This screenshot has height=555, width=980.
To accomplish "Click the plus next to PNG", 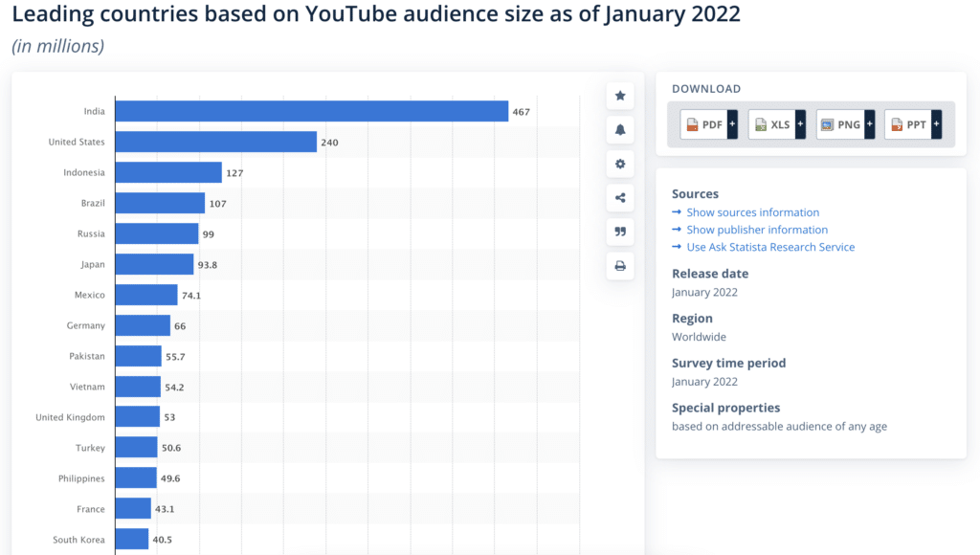I will pyautogui.click(x=869, y=124).
